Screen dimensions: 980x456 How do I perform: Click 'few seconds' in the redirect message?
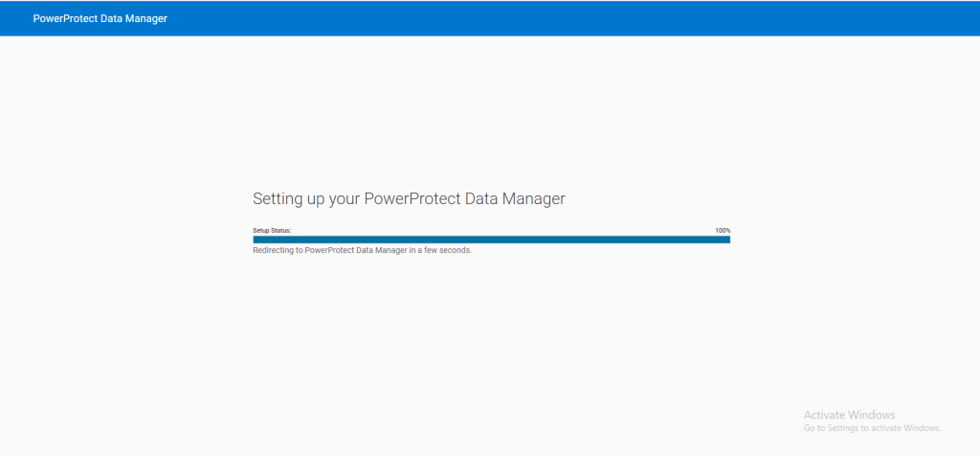coord(449,251)
